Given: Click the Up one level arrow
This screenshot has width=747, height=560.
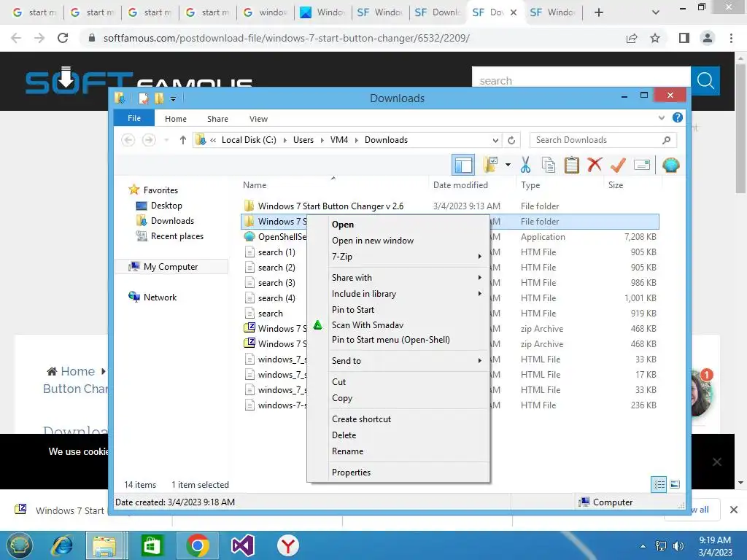Looking at the screenshot, I should [x=182, y=140].
